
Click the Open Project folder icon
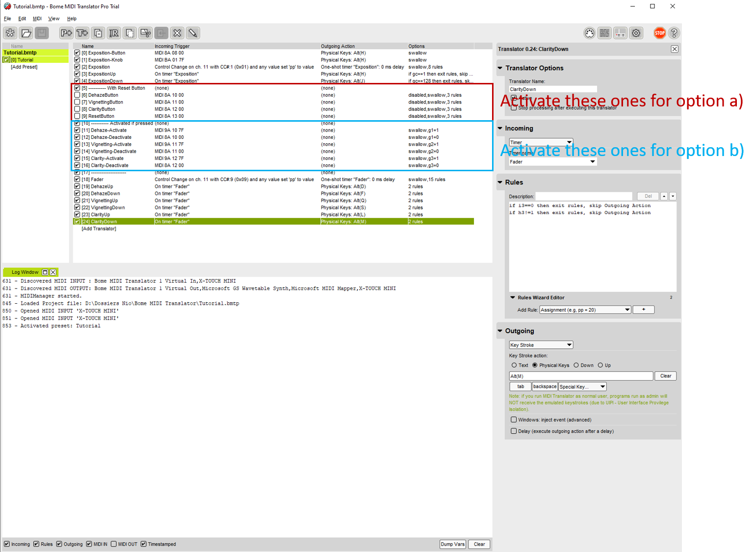[x=26, y=33]
